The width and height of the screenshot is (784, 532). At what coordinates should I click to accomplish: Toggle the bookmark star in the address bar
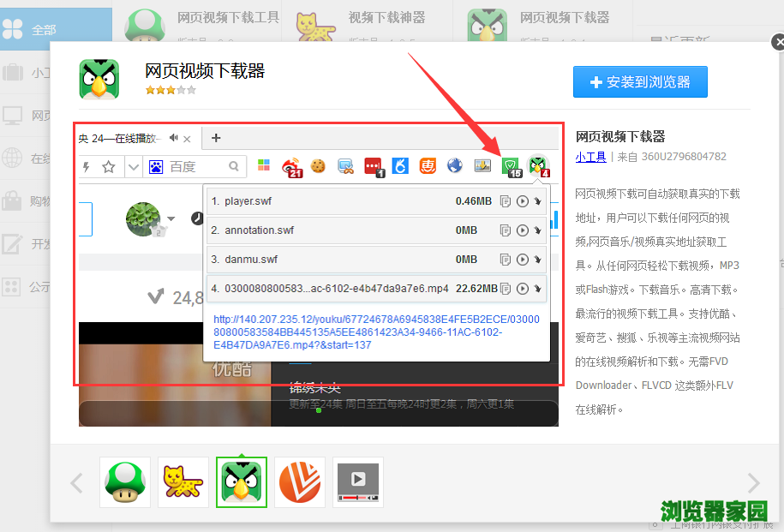(x=108, y=167)
